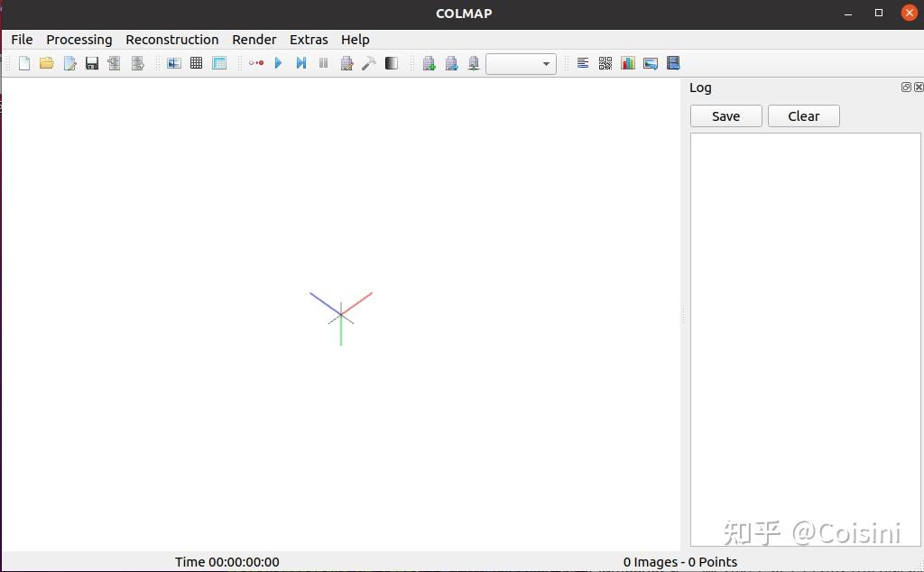The width and height of the screenshot is (924, 572).
Task: Start the incremental reconstruction
Action: 279,63
